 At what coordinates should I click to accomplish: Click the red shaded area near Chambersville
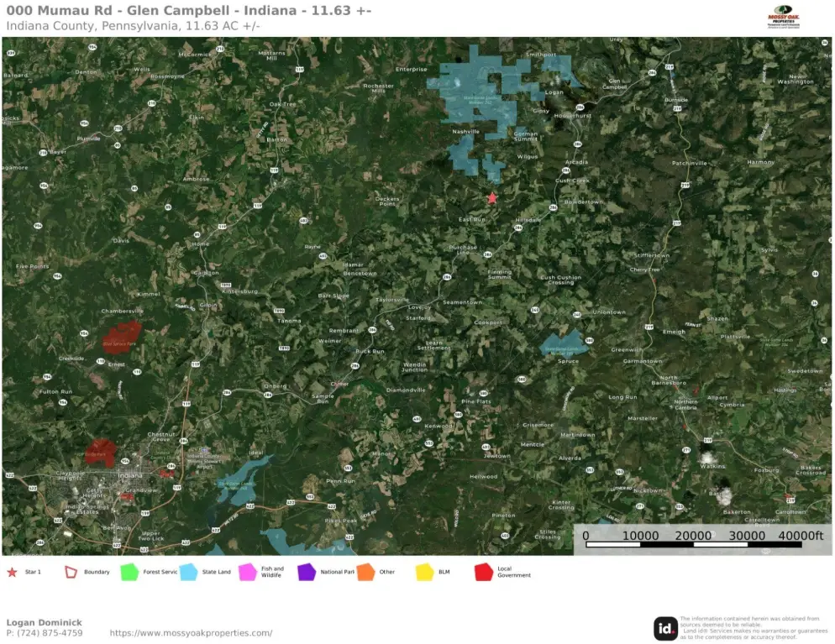click(120, 333)
